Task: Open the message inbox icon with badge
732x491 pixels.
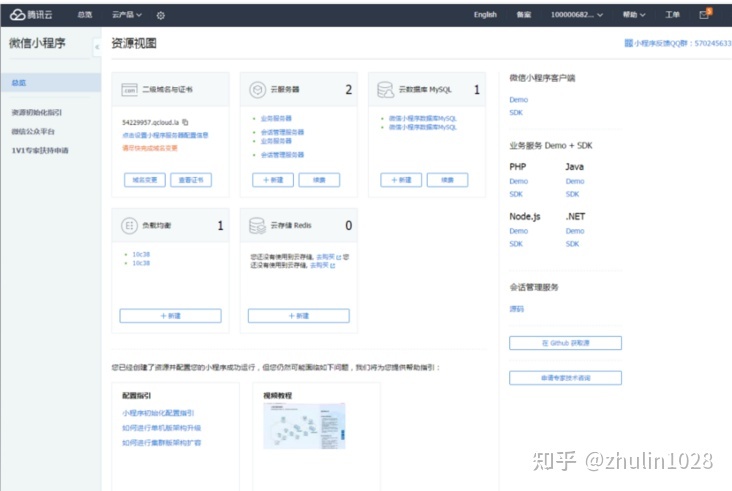Action: click(x=705, y=14)
